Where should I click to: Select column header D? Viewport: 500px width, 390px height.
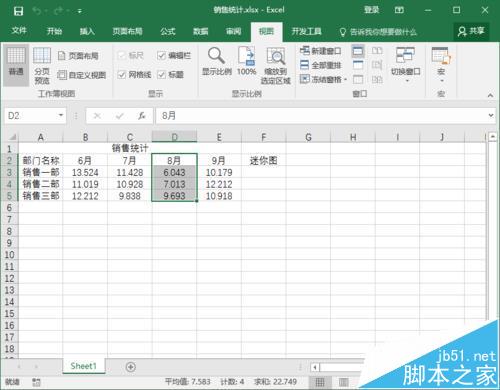(174, 137)
